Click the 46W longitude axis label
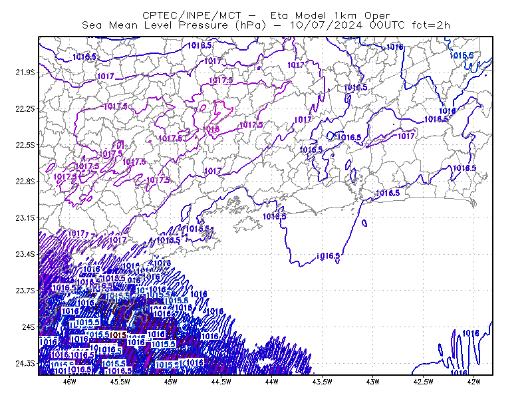 coord(70,382)
